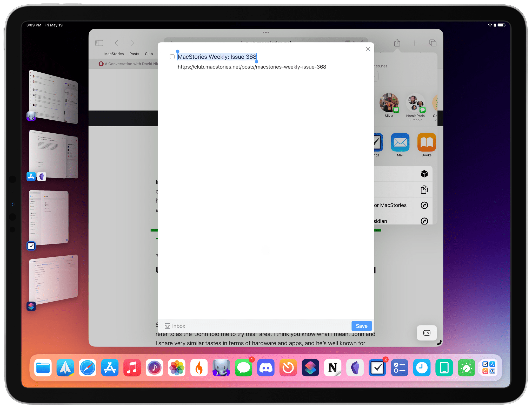Click the to-do title text field
532x409 pixels.
point(217,57)
